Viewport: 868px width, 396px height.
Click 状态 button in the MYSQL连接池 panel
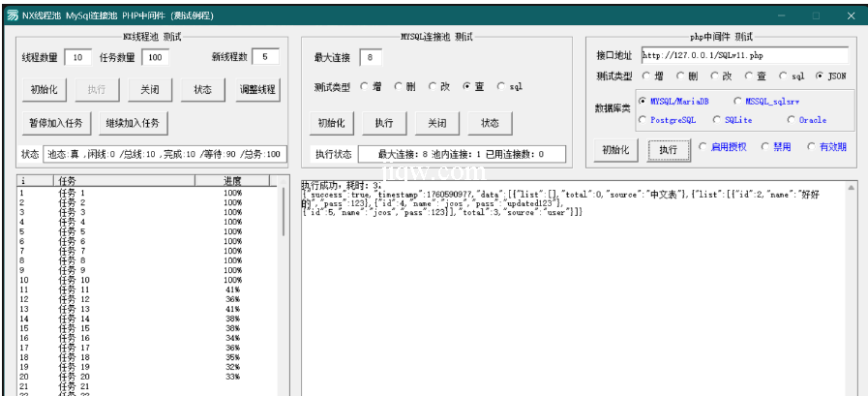tap(490, 123)
